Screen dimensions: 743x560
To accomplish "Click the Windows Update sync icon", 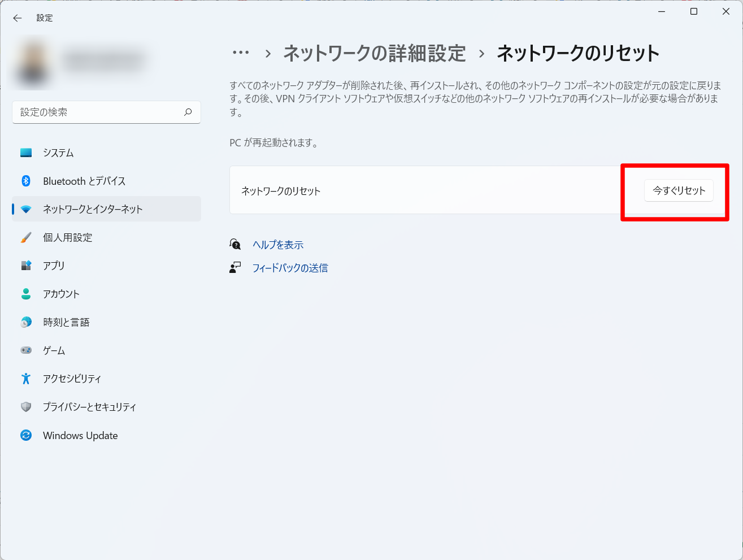I will 26,435.
